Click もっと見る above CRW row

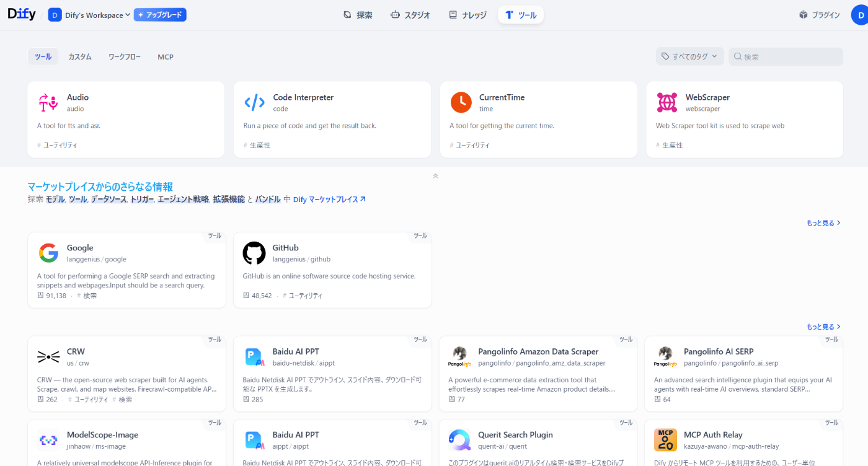coord(823,327)
